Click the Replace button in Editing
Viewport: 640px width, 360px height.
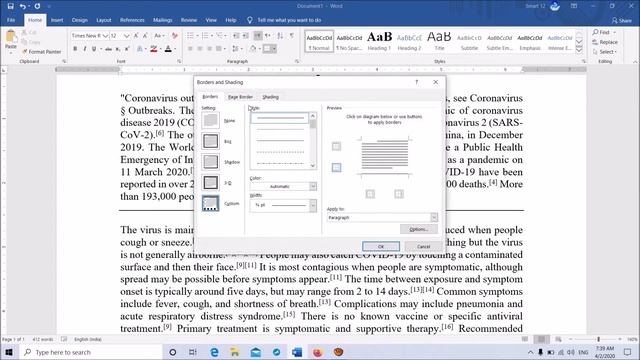pos(605,42)
